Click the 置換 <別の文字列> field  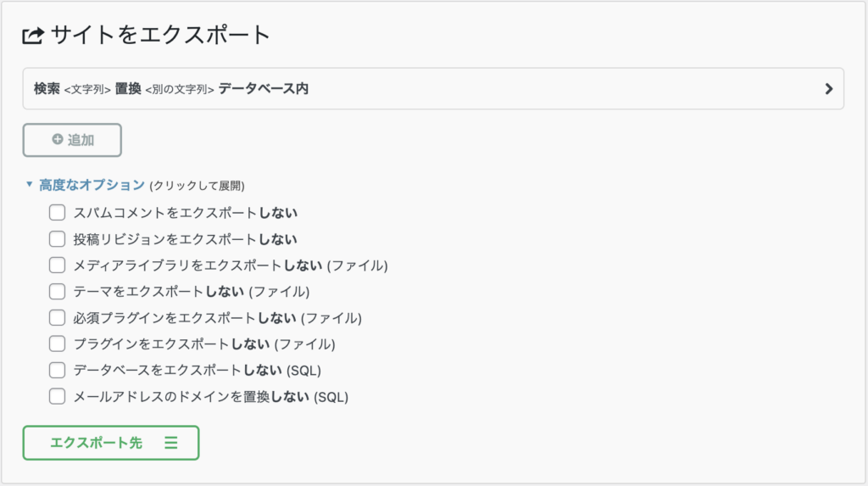coord(164,89)
